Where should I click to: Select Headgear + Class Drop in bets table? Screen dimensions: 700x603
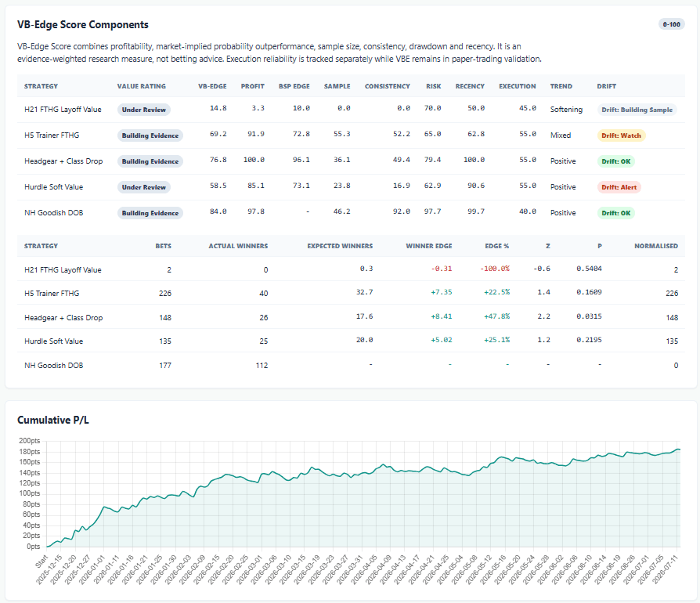[x=63, y=318]
